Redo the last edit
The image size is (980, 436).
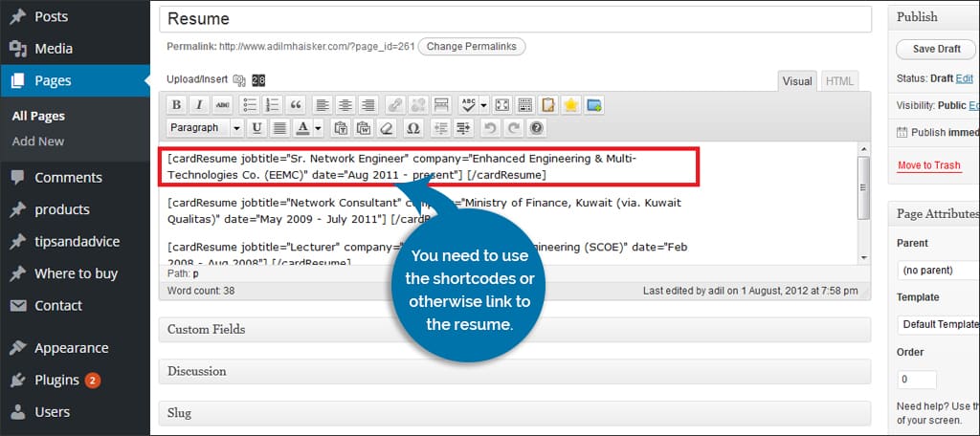click(513, 128)
